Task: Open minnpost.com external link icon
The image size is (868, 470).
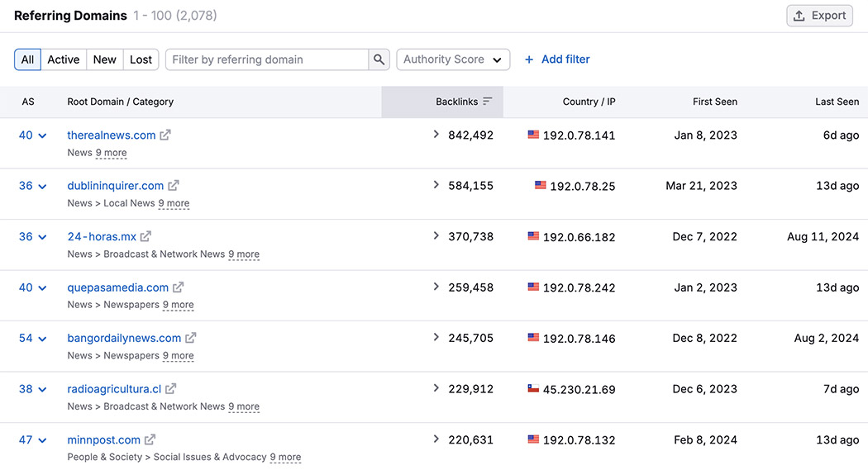Action: tap(150, 439)
